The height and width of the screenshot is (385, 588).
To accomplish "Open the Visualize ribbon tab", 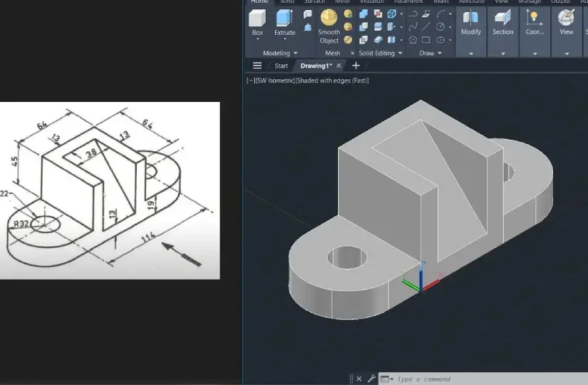I will pos(371,1).
